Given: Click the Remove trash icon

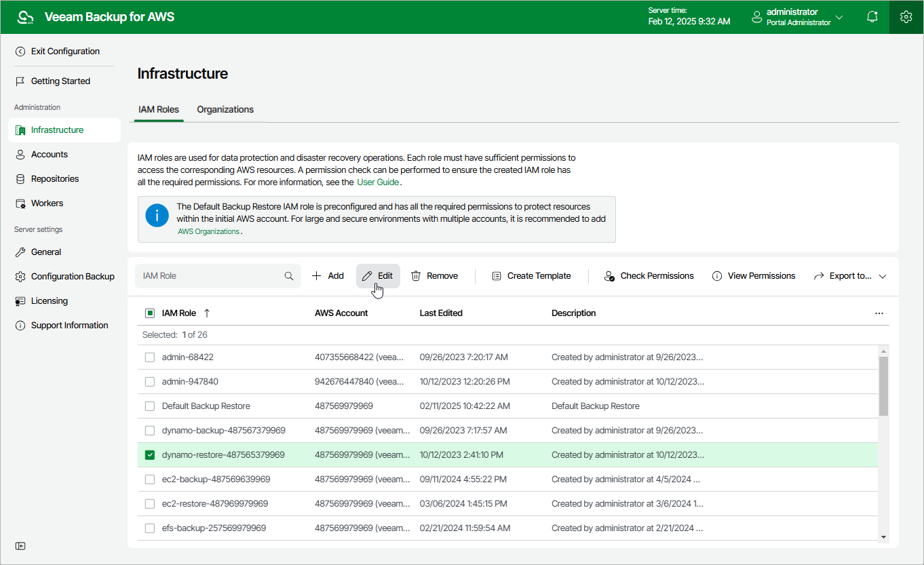Looking at the screenshot, I should 416,276.
